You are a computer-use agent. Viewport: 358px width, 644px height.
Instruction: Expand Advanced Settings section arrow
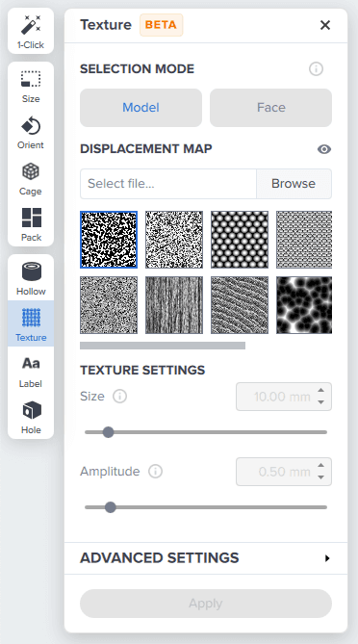pyautogui.click(x=327, y=558)
